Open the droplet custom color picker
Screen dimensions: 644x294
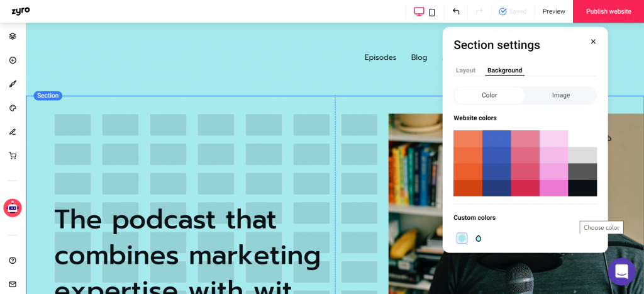(x=478, y=238)
